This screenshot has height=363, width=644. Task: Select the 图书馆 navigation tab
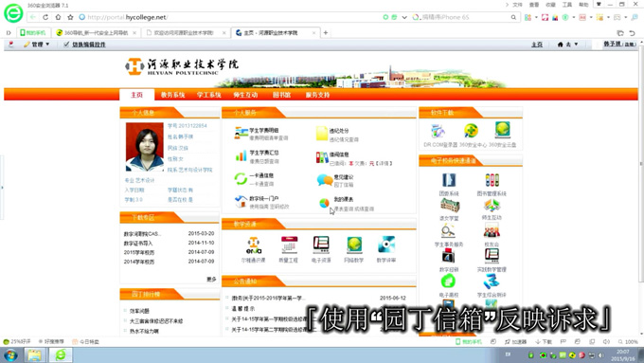[282, 95]
